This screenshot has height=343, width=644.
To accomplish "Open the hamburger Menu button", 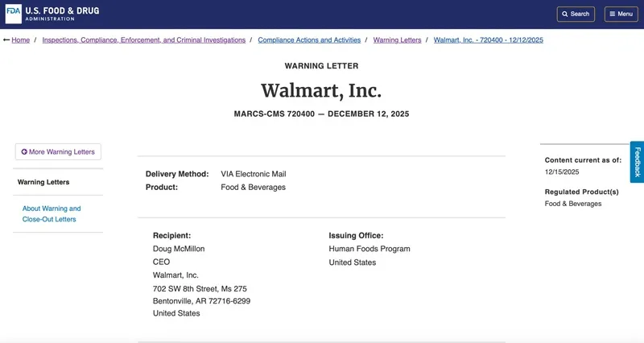I will point(621,14).
